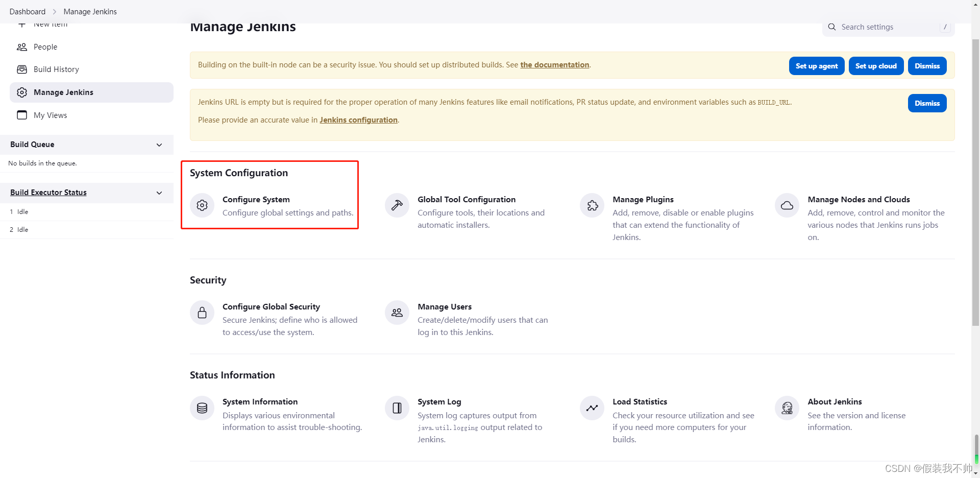
Task: Open the Jenkins configuration link
Action: pyautogui.click(x=358, y=120)
